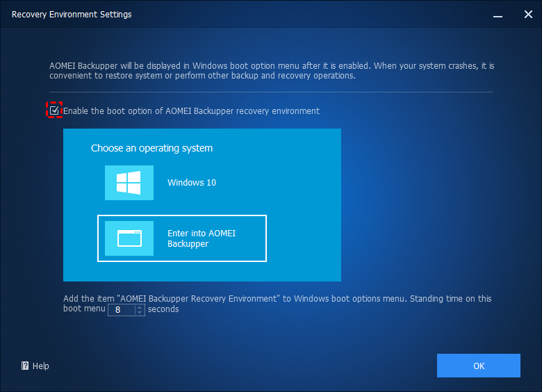The width and height of the screenshot is (542, 392).
Task: Click the Windows 10 logo tile
Action: click(129, 183)
